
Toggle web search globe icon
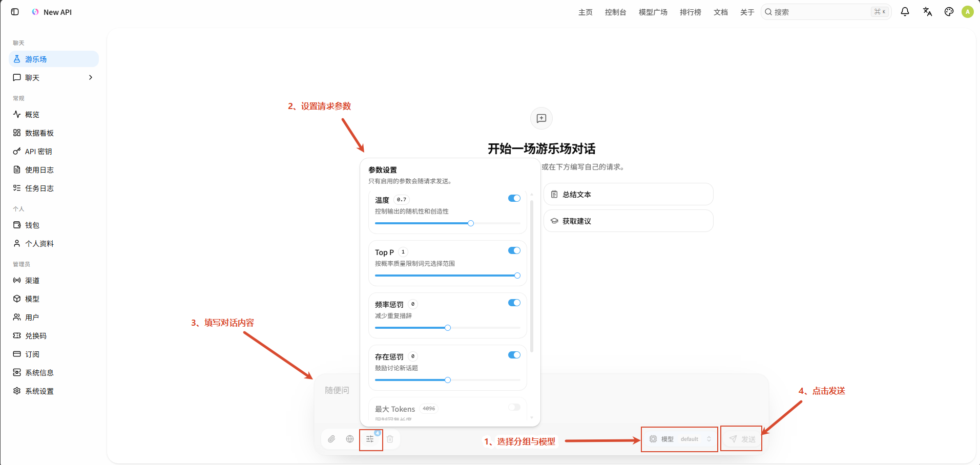click(350, 439)
